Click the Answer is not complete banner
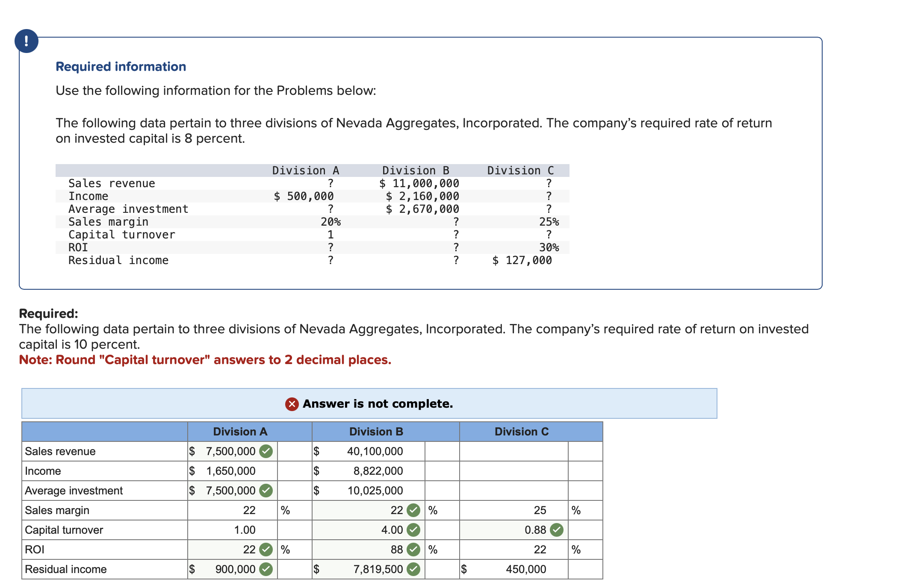This screenshot has height=588, width=903. [376, 403]
